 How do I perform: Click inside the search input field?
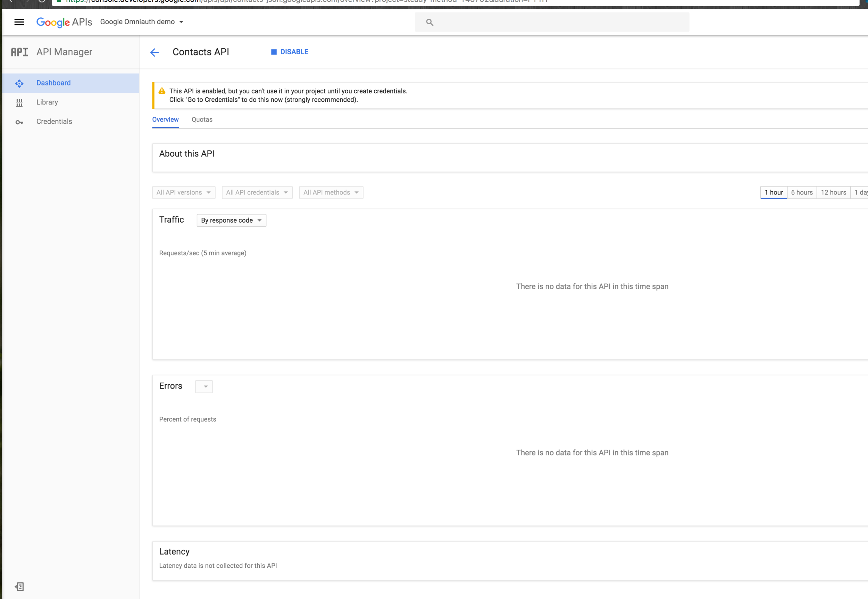(552, 22)
